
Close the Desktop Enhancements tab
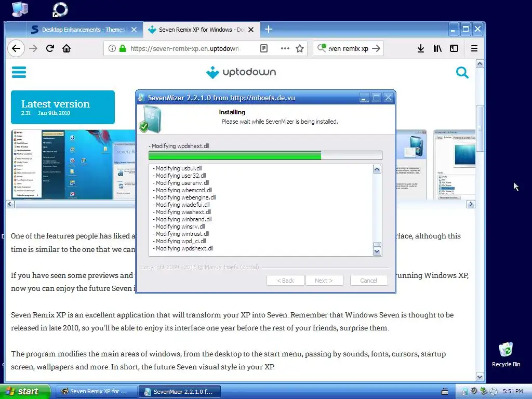134,30
